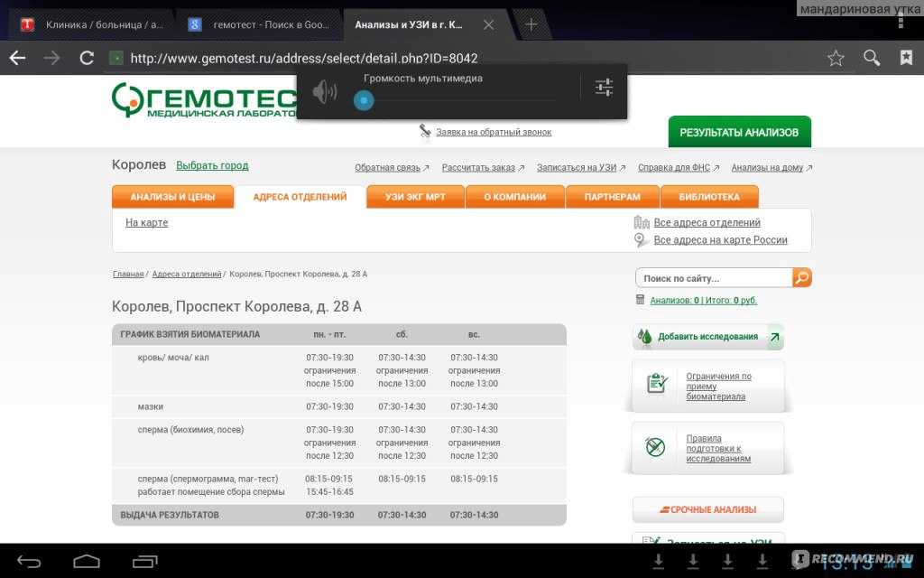Image resolution: width=924 pixels, height=578 pixels.
Task: Click 'сперма (биохимия, посев)' row label
Action: pos(191,430)
